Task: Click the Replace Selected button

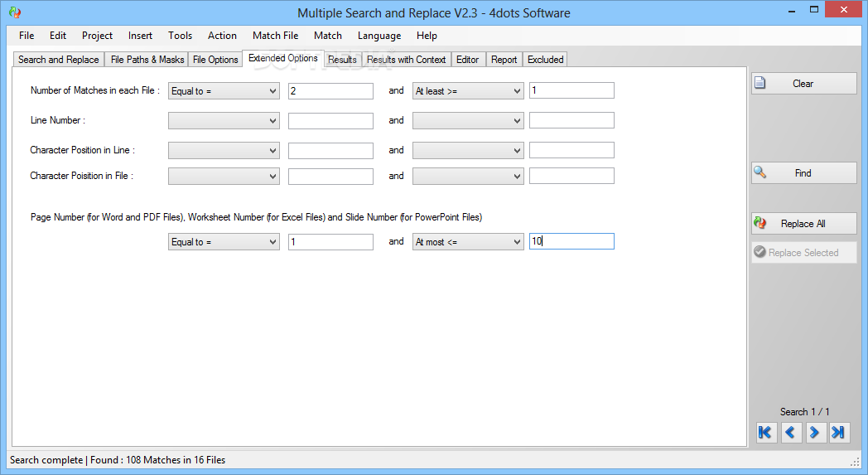Action: pos(803,252)
